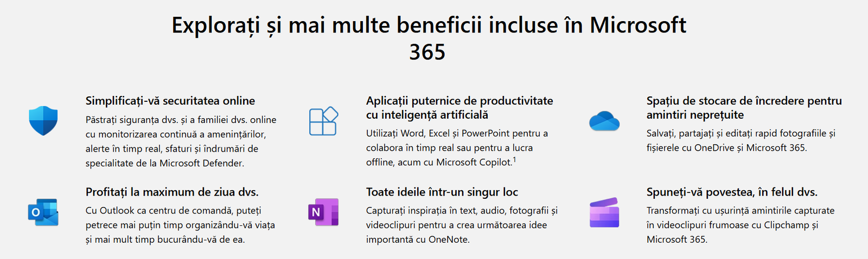868x259 pixels.
Task: Open footnote 1 after Microsoft Copilot
Action: [x=514, y=160]
